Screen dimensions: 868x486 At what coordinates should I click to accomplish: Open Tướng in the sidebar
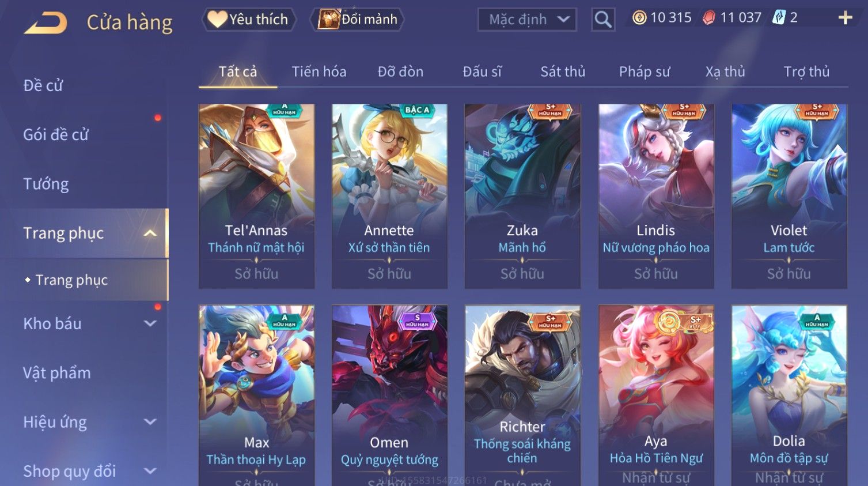pyautogui.click(x=46, y=184)
